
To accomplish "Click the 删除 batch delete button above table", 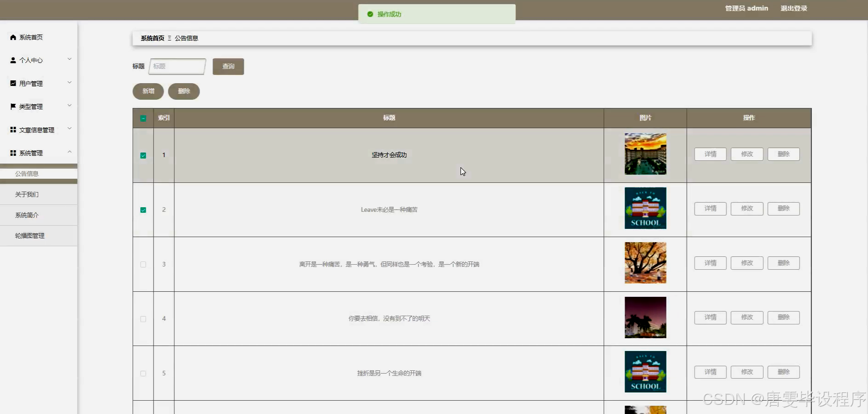I will point(184,91).
